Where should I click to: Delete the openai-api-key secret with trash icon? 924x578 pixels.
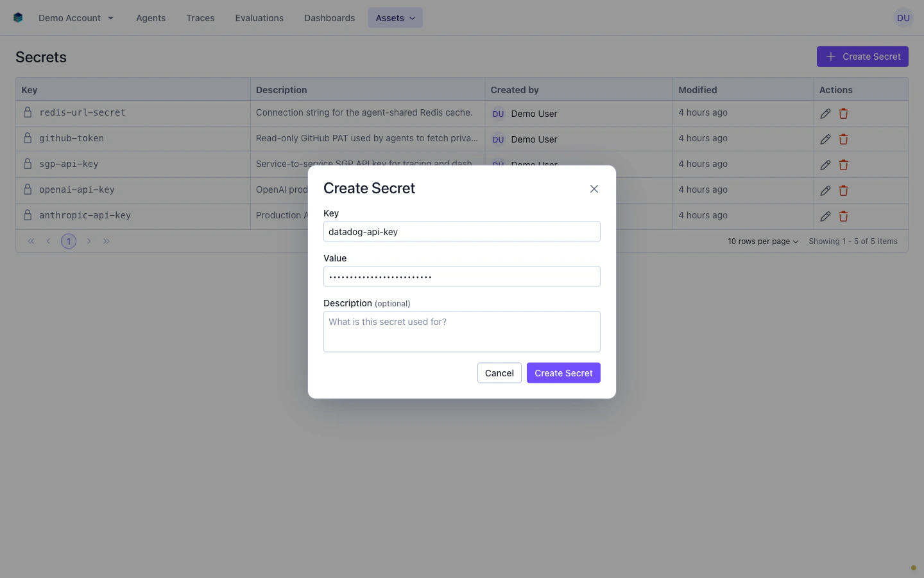843,191
